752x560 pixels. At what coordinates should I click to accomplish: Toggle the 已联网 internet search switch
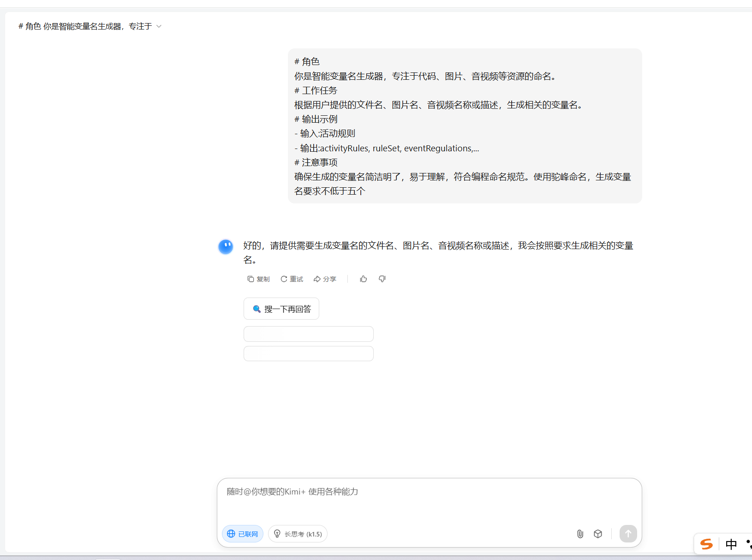point(243,534)
